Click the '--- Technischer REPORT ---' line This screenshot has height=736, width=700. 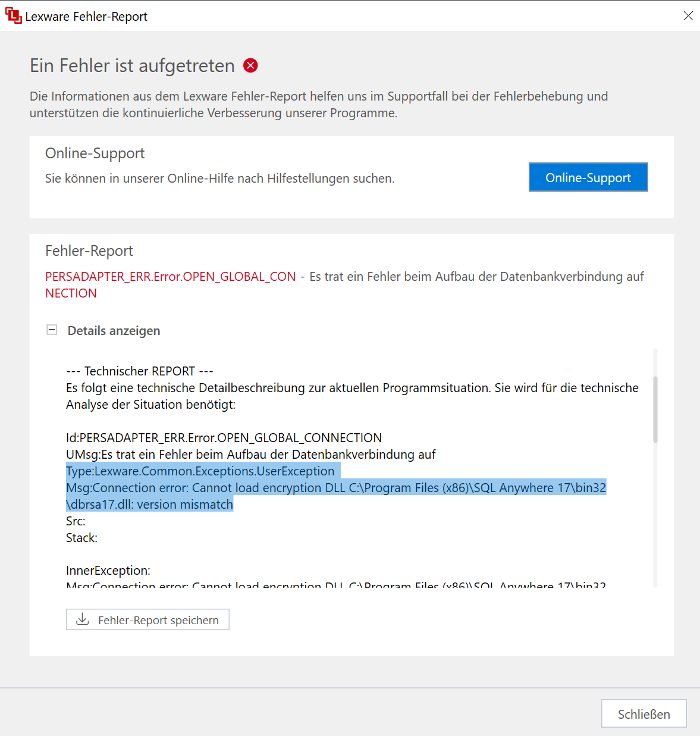pos(140,371)
